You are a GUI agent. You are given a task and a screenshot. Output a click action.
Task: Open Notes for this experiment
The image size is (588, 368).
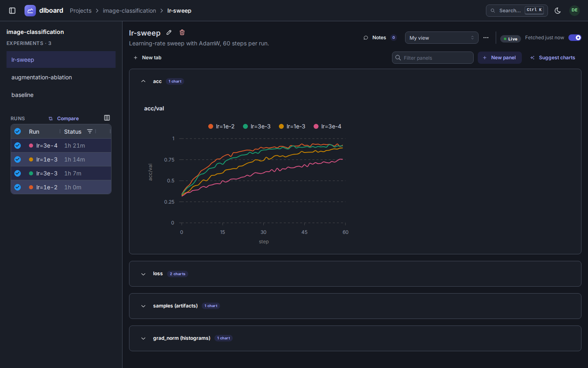coord(380,38)
